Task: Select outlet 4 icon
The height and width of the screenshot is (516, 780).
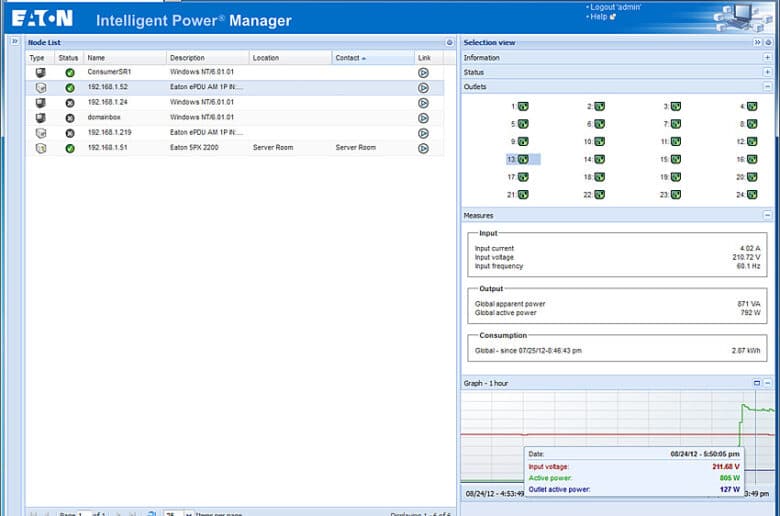Action: click(752, 106)
